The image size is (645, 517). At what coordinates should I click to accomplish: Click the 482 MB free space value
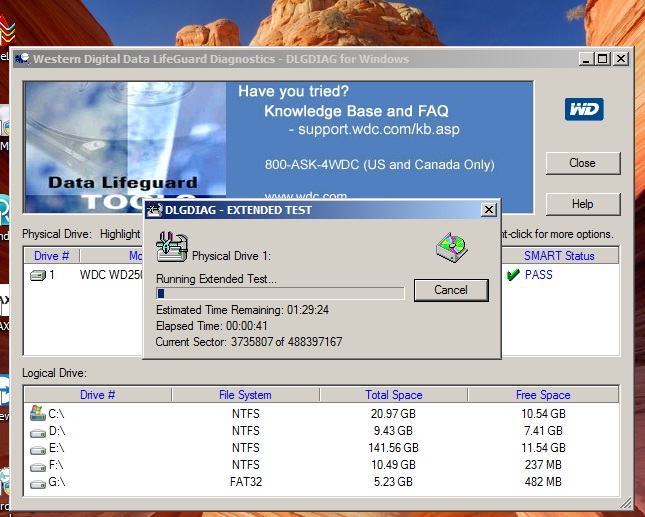(543, 482)
